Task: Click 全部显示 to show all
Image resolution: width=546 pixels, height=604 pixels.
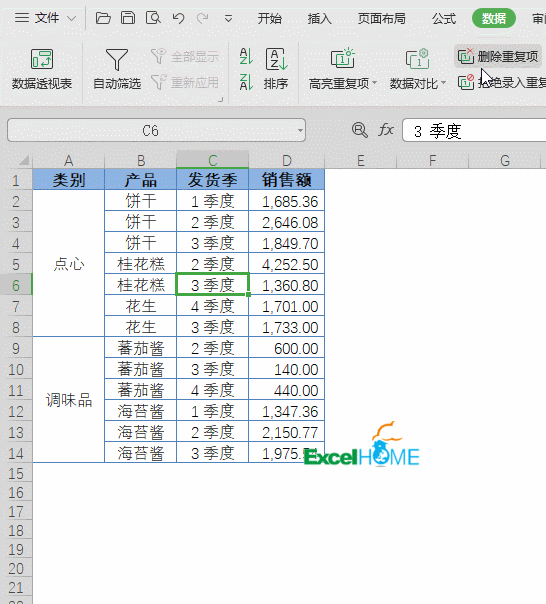Action: tap(185, 57)
